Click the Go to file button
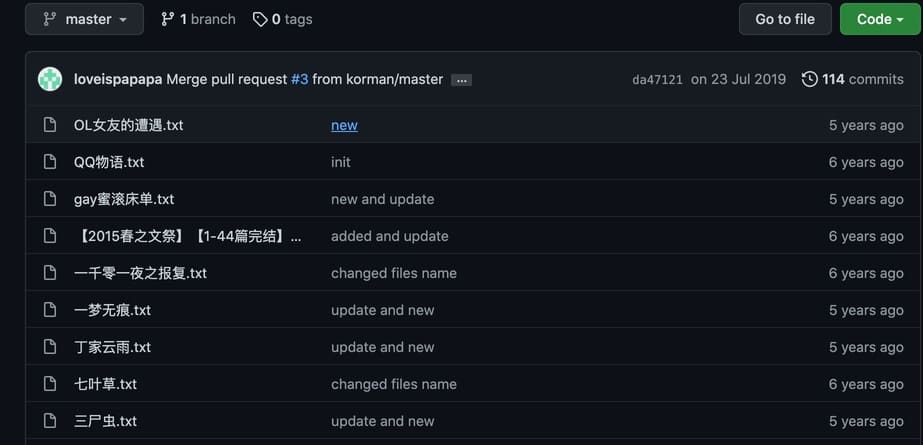This screenshot has width=923, height=445. [785, 19]
